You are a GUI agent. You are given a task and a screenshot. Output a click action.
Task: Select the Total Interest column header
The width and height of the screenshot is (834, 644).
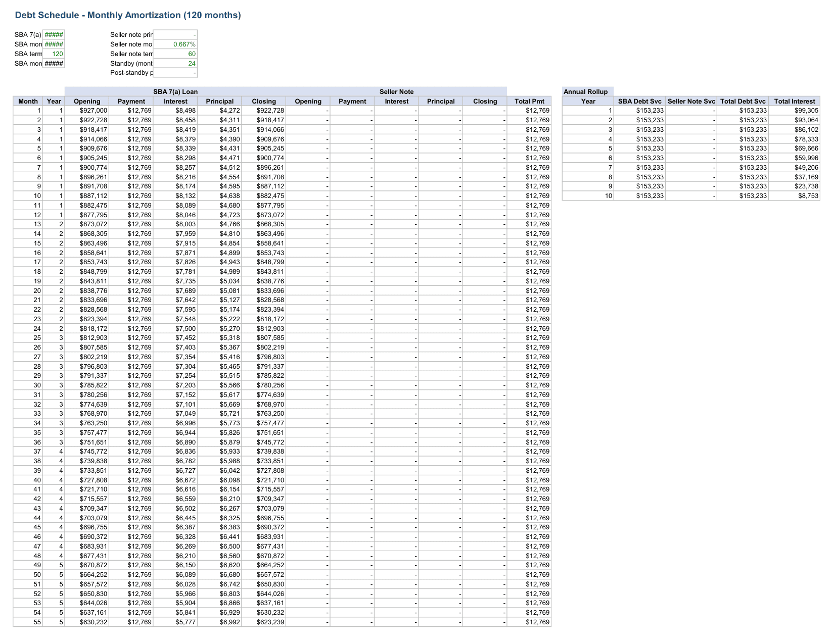click(794, 101)
